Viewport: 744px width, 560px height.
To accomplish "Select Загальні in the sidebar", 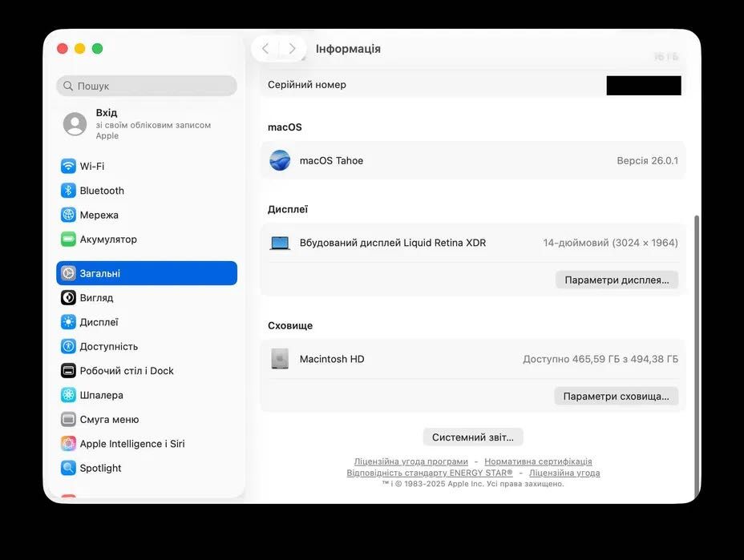I will [x=147, y=273].
